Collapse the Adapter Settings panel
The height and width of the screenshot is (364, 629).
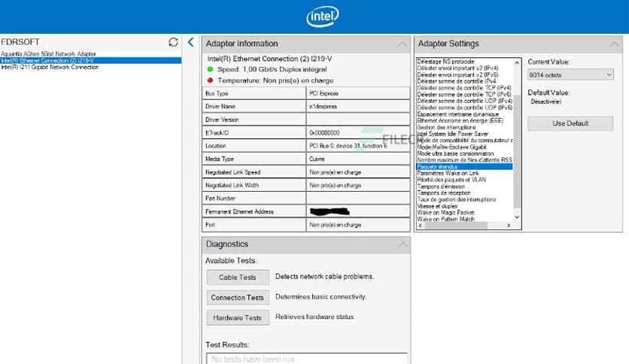coord(614,44)
